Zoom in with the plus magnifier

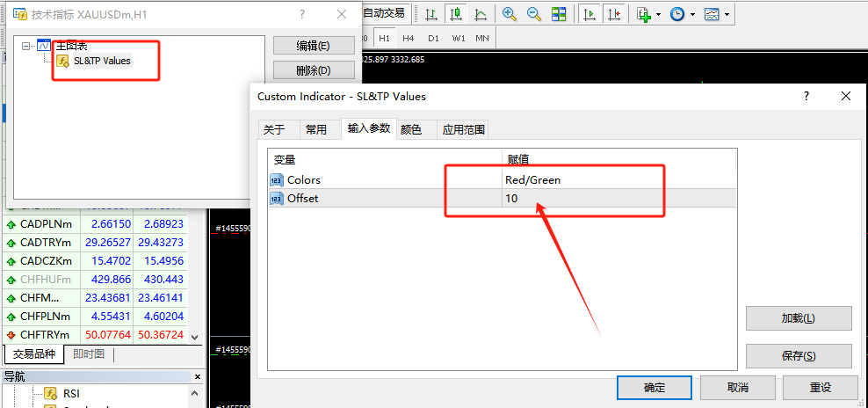pos(510,14)
